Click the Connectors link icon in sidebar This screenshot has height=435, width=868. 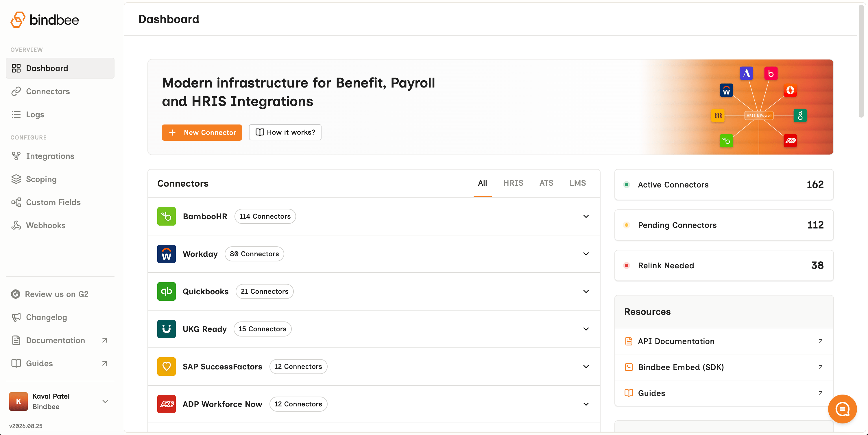(x=16, y=92)
